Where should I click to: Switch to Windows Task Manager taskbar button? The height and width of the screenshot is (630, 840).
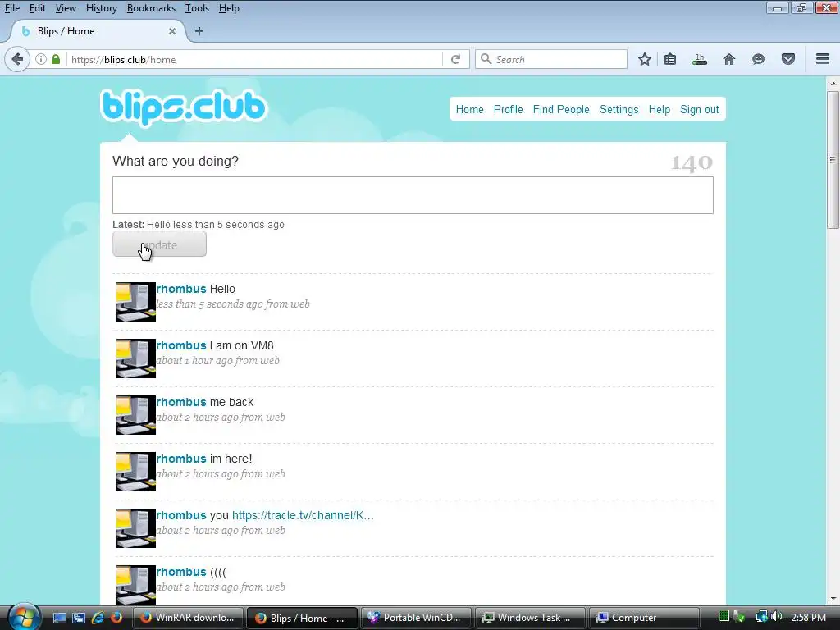coord(531,618)
